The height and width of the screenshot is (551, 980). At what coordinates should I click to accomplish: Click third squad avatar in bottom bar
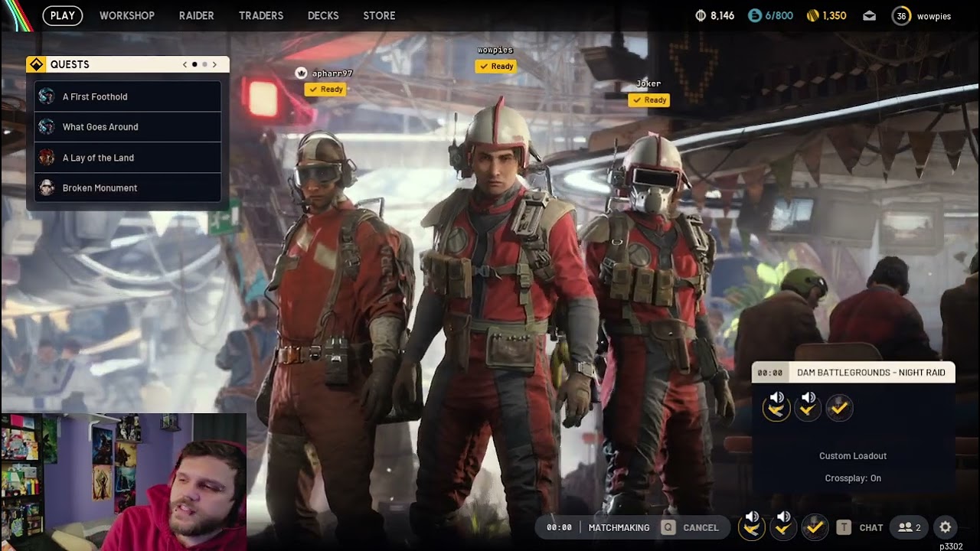[814, 527]
